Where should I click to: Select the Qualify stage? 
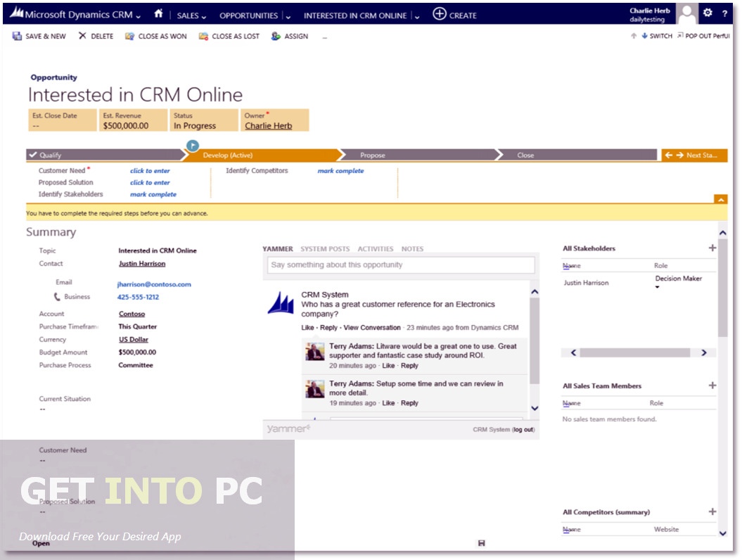(x=105, y=155)
